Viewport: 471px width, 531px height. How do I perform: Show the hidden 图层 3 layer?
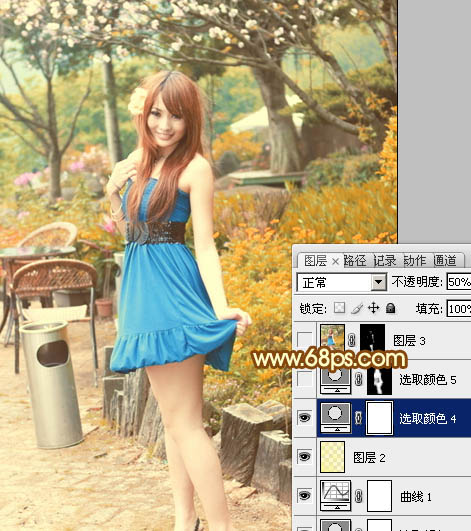[x=304, y=340]
